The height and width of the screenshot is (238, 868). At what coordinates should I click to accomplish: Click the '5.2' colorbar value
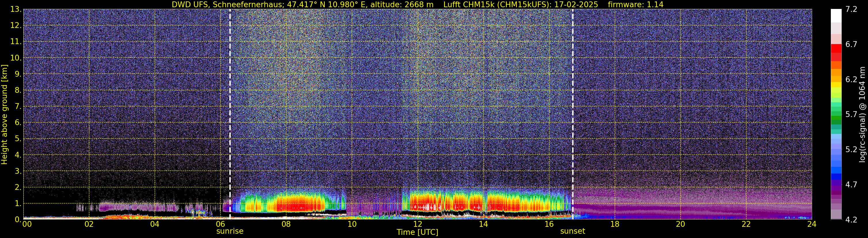click(851, 150)
